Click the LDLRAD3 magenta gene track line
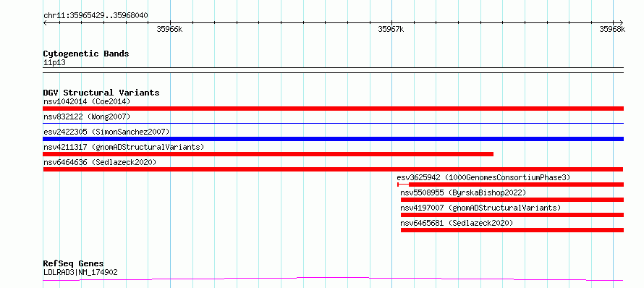Viewport: 644px width, 288px height. 333,279
